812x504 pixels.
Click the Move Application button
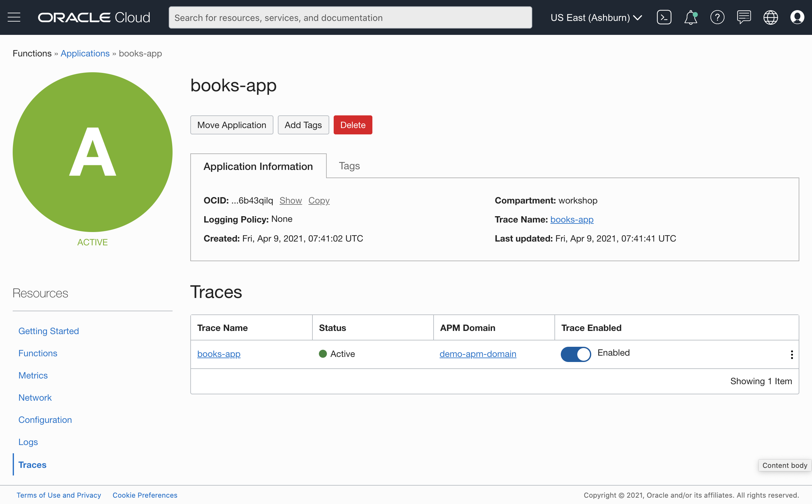[232, 125]
